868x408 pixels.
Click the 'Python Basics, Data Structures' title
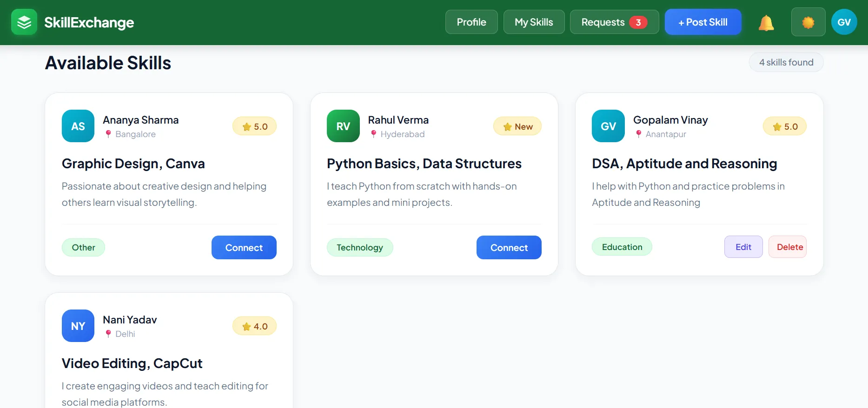[424, 164]
